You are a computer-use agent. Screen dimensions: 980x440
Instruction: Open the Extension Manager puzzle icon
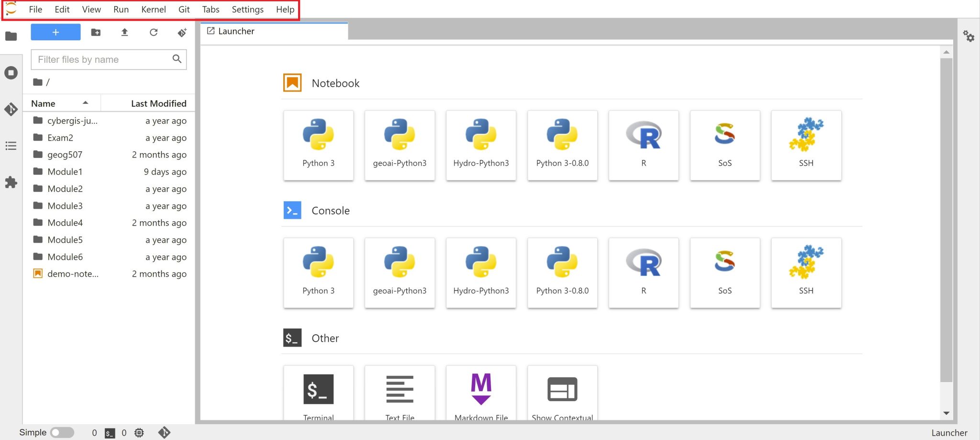(x=11, y=182)
